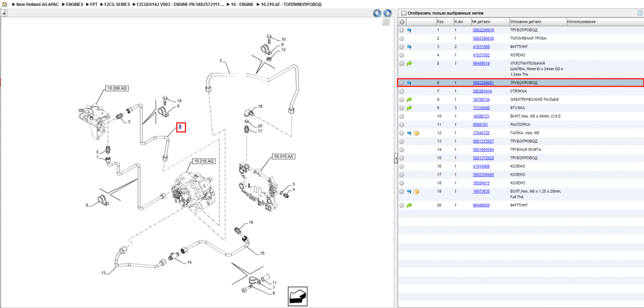Click the 55.015.AA reference label in diagram

coord(284,157)
